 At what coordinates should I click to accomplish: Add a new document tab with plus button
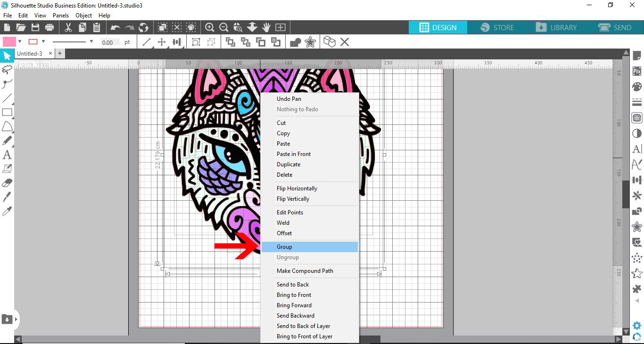tap(60, 54)
